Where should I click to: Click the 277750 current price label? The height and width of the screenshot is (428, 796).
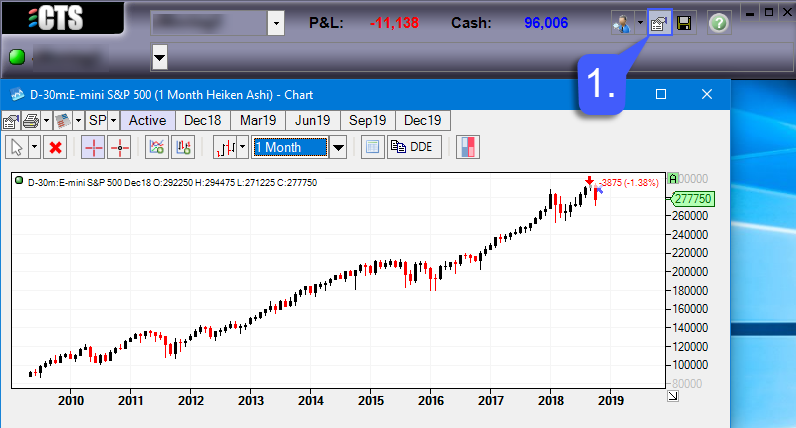[692, 199]
